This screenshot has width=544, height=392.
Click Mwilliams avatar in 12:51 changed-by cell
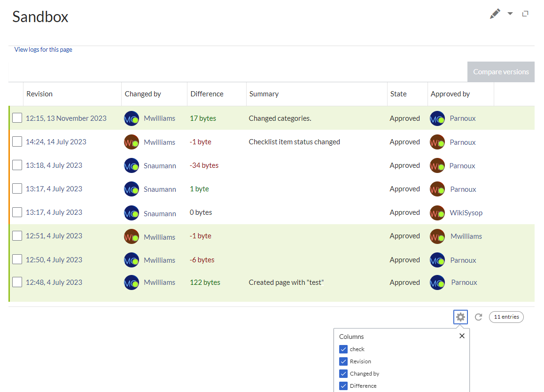point(132,236)
